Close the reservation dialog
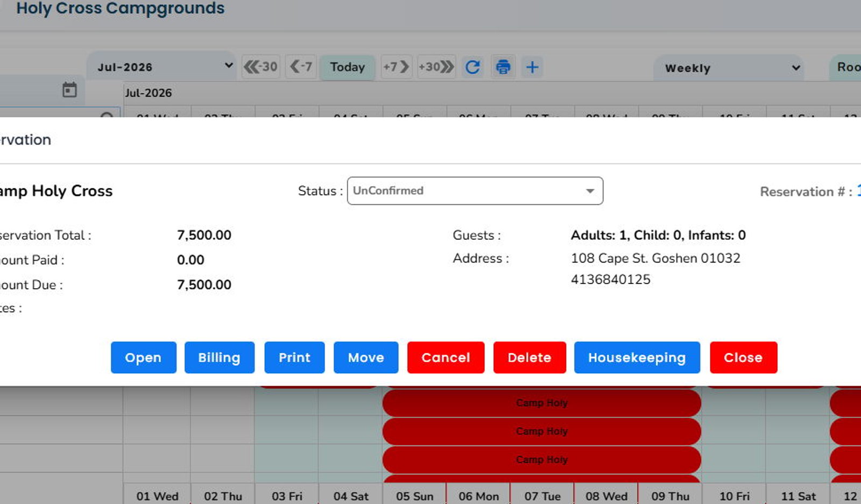Screen dimensions: 861x504 (744, 358)
